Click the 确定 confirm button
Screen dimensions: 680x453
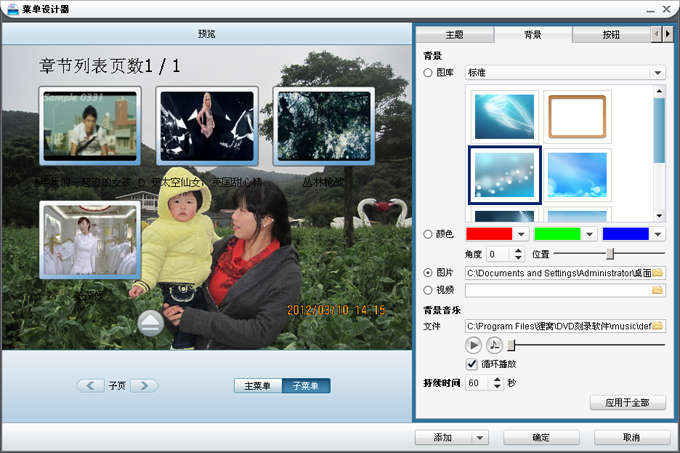point(541,437)
